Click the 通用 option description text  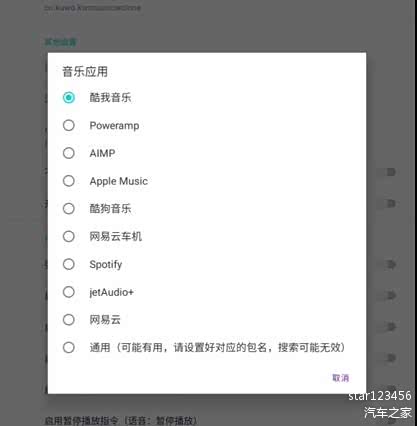(x=217, y=347)
